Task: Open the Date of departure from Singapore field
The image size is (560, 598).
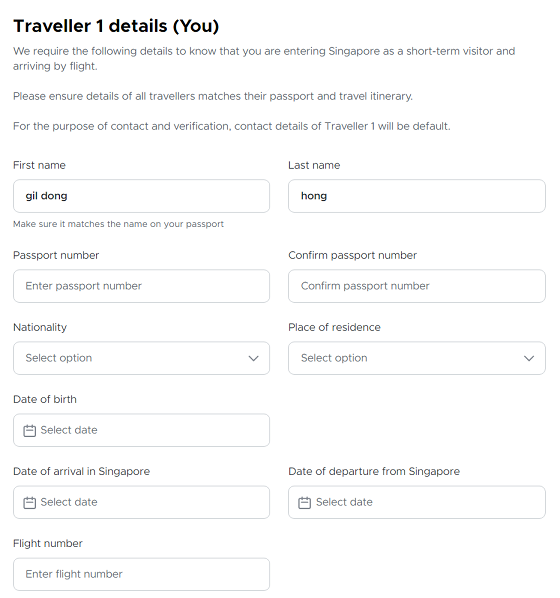Action: click(417, 502)
